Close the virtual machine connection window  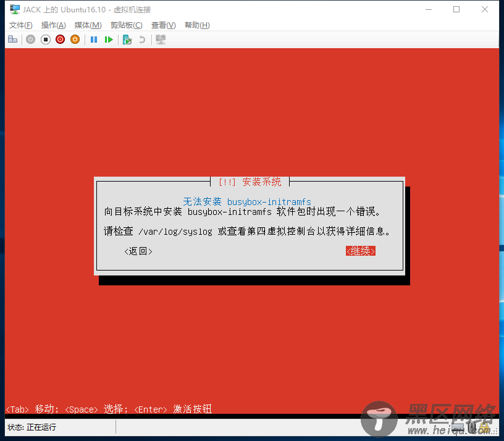coord(485,9)
